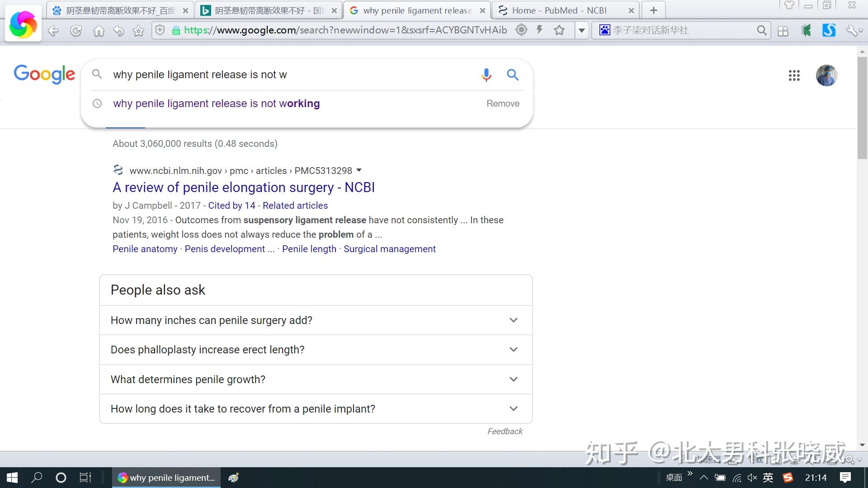Image resolution: width=868 pixels, height=488 pixels.
Task: Click into the Google search text field
Action: 289,75
